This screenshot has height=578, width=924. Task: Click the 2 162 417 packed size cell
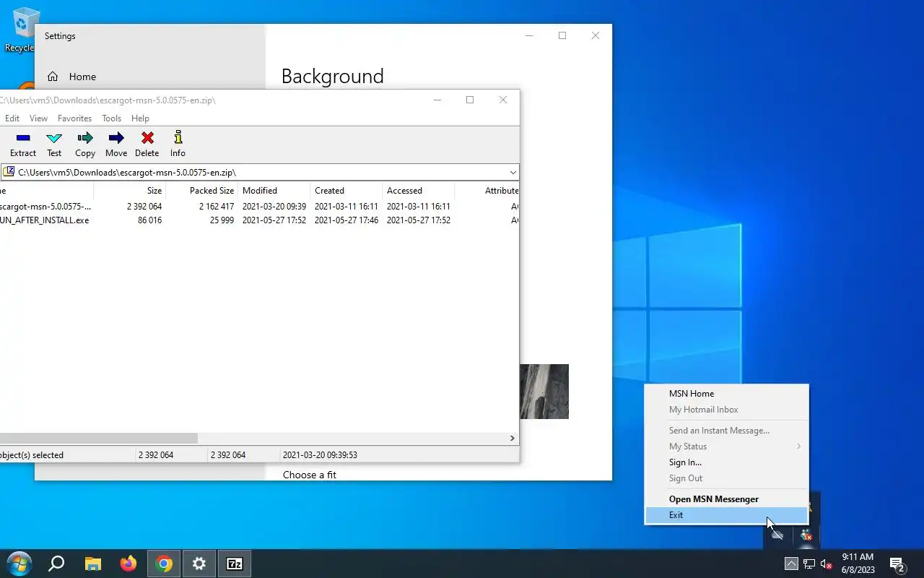click(217, 207)
